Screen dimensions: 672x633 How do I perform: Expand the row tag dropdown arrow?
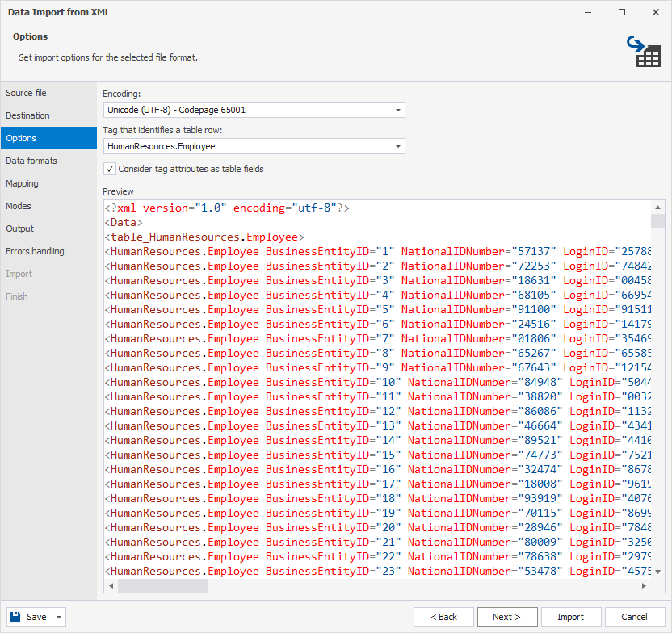click(398, 146)
